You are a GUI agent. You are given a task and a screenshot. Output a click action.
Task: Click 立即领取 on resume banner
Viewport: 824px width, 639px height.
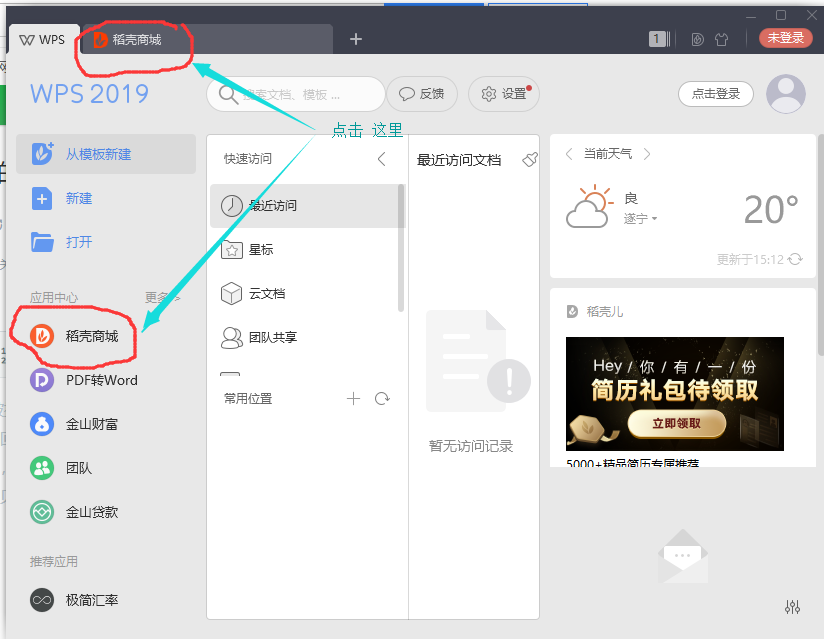[676, 424]
